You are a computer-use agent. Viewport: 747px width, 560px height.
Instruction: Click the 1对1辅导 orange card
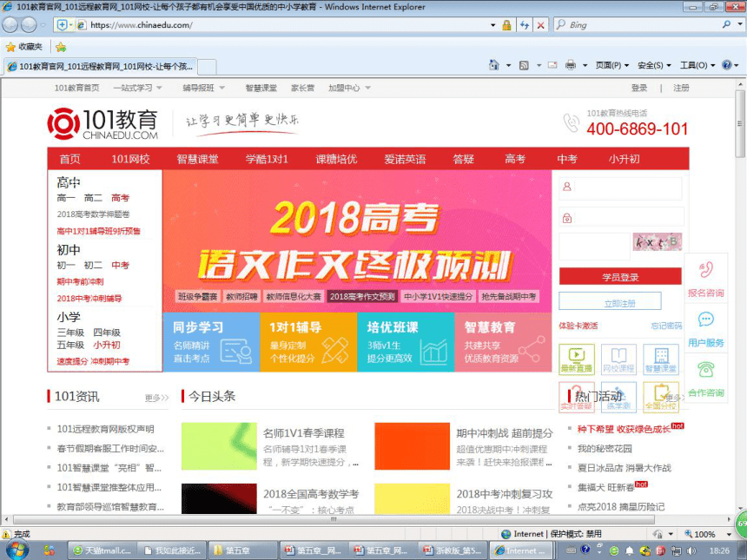(x=308, y=342)
